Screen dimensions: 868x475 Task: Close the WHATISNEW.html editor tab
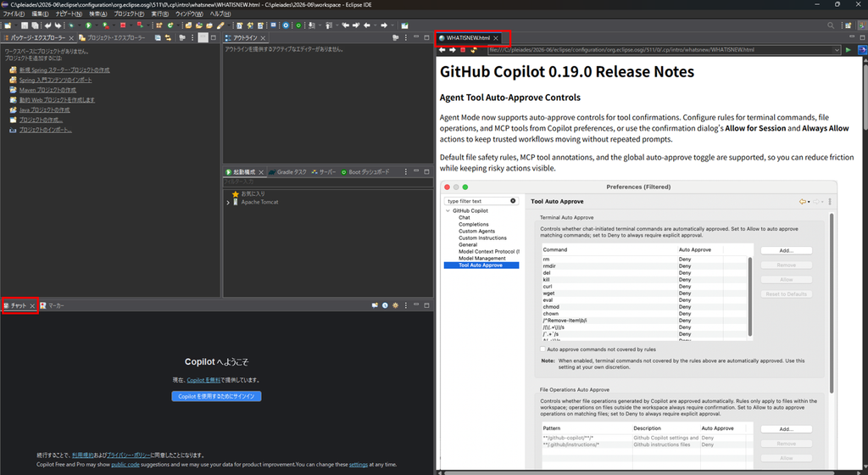coord(495,38)
